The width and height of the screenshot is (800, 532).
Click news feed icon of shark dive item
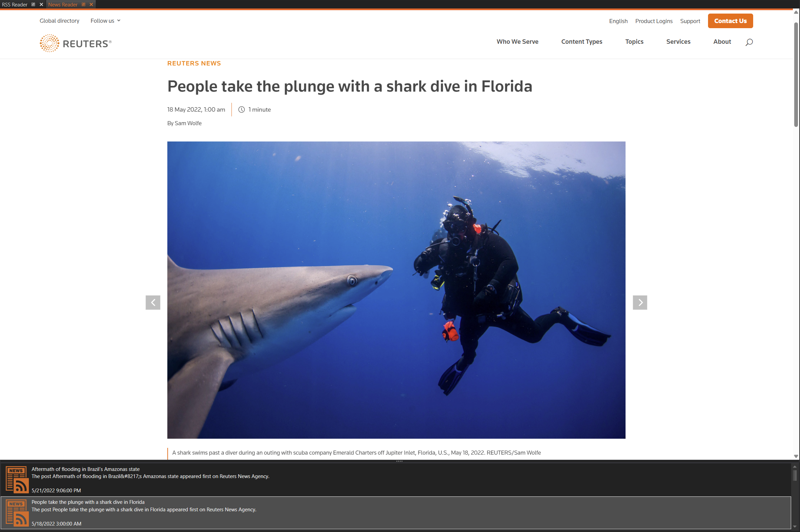click(17, 512)
